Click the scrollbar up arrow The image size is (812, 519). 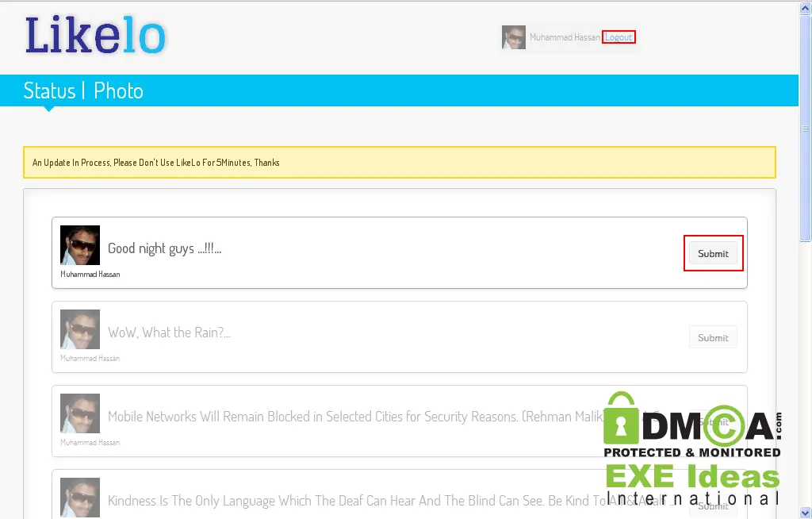[806, 8]
